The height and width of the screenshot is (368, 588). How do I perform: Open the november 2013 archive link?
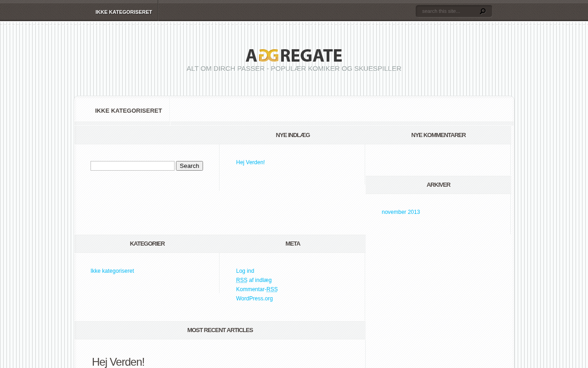pos(401,212)
